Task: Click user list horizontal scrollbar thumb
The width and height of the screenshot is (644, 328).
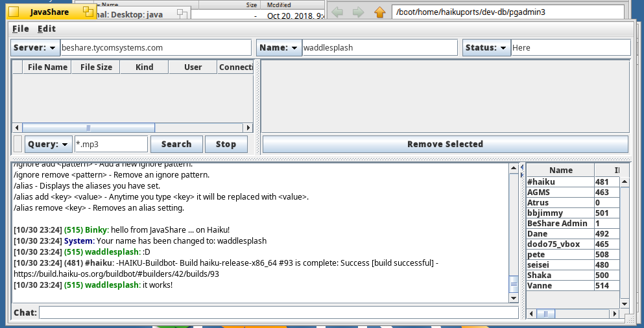Action: tap(546, 314)
